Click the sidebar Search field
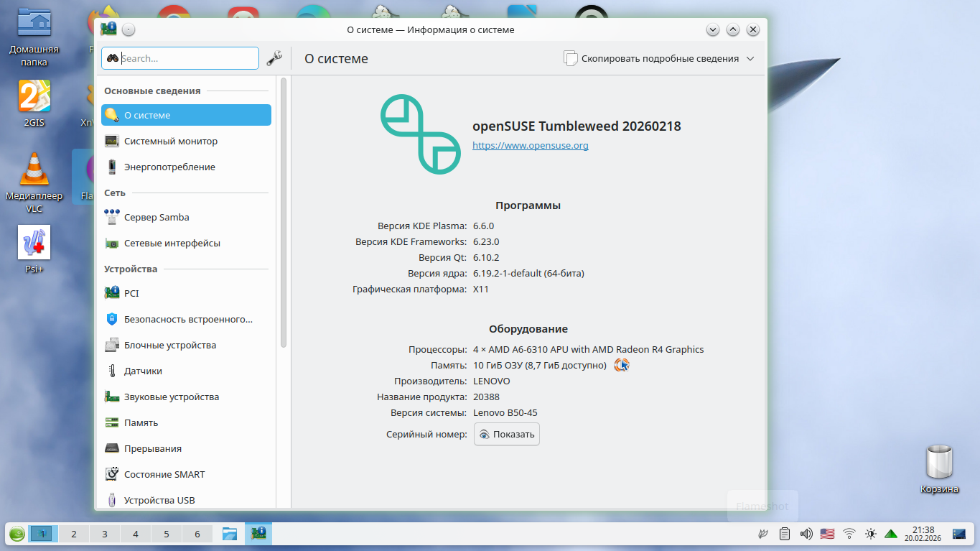980x551 pixels. pyautogui.click(x=187, y=58)
